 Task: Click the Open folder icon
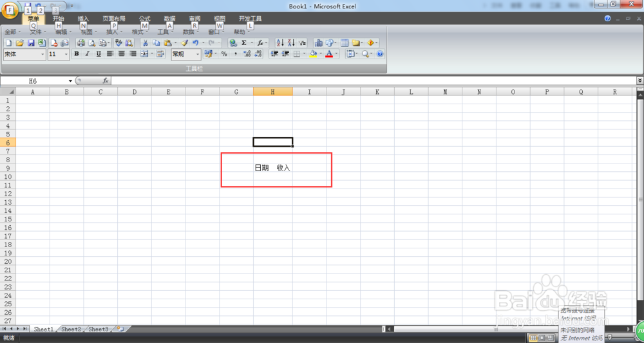pos(19,43)
